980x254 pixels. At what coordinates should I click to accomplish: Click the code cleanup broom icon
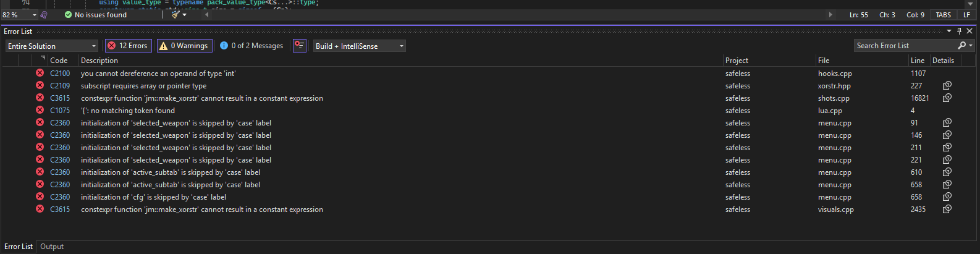click(x=176, y=14)
